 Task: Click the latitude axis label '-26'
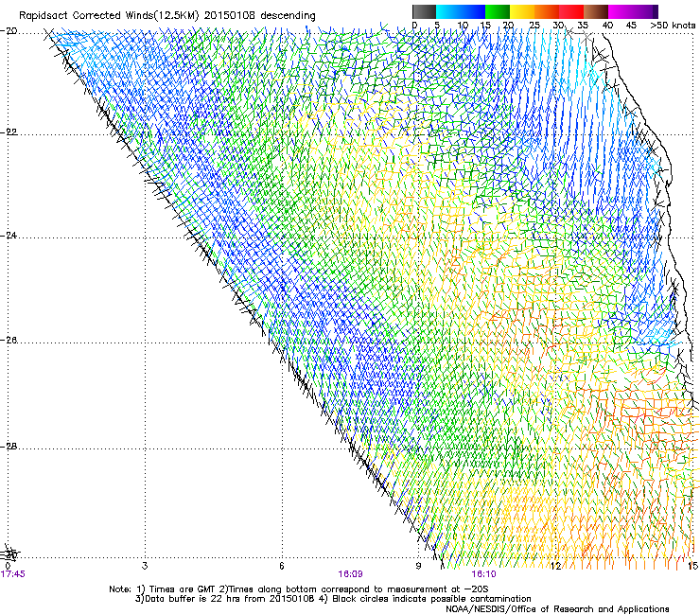(9, 341)
